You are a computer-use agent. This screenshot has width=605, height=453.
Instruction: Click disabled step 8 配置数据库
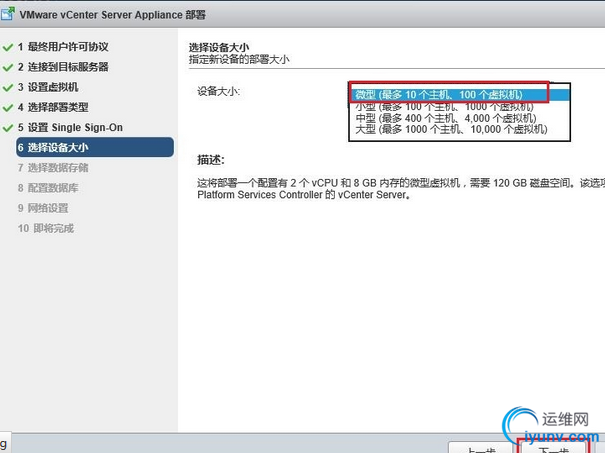point(48,188)
